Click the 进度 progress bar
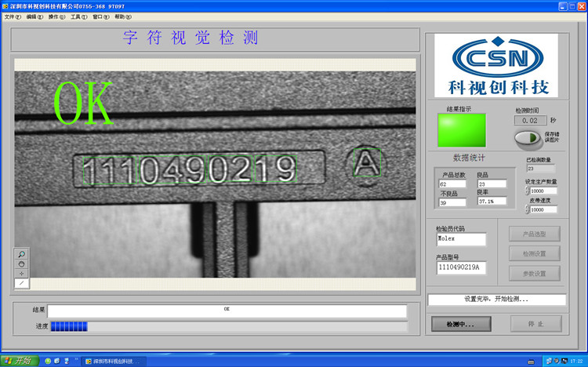 tap(227, 326)
